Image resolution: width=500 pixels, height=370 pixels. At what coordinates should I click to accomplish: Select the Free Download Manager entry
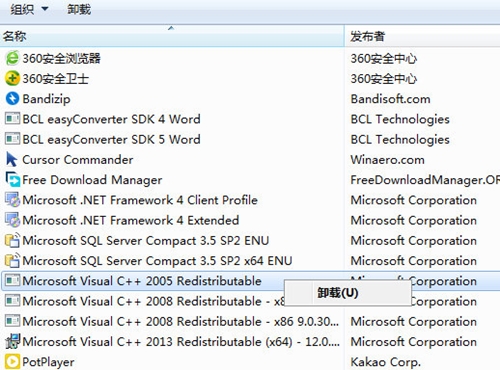(92, 180)
